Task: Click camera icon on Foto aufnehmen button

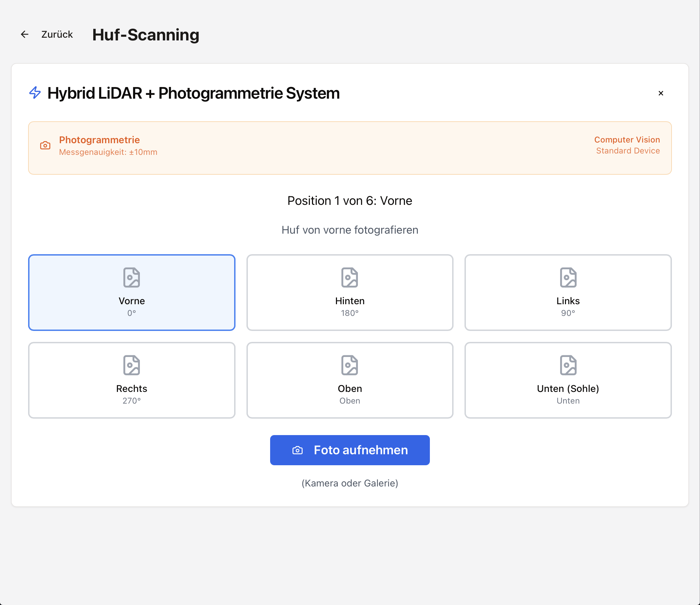Action: [x=297, y=450]
